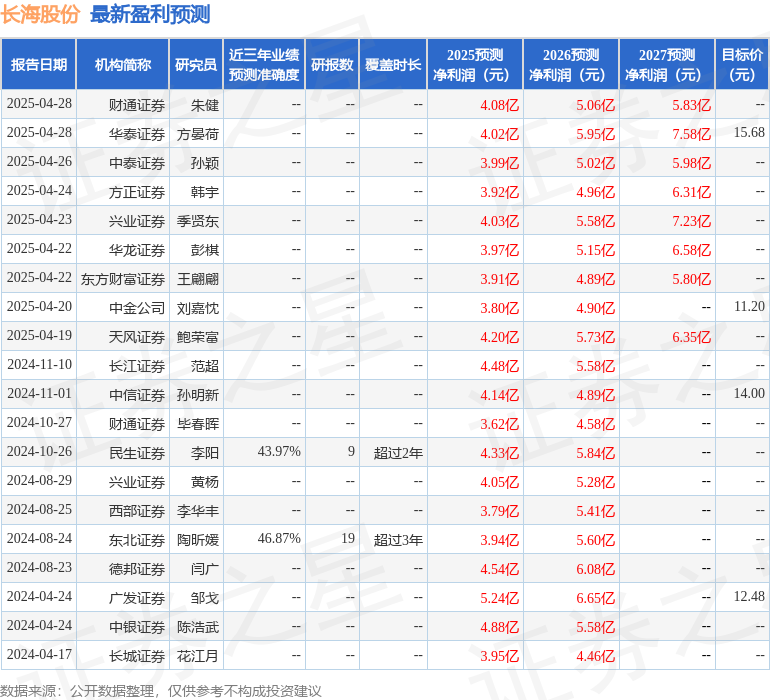
Task: Click 财通证券 in the 2025-04-28 row
Action: pyautogui.click(x=137, y=105)
